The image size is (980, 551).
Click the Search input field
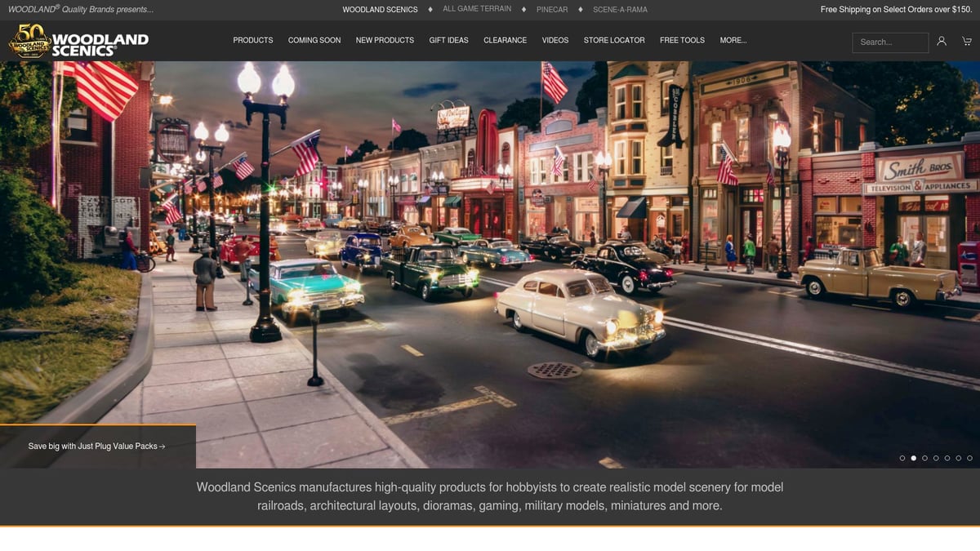click(890, 42)
